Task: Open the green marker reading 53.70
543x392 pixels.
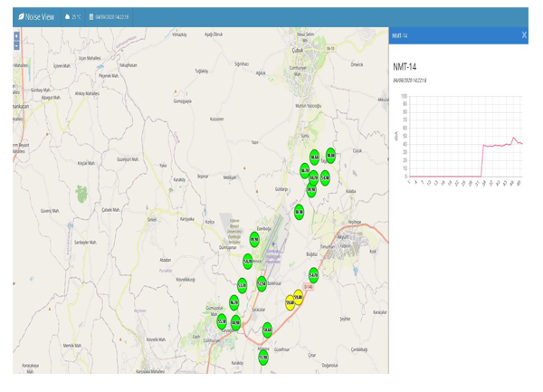Action: coord(242,286)
